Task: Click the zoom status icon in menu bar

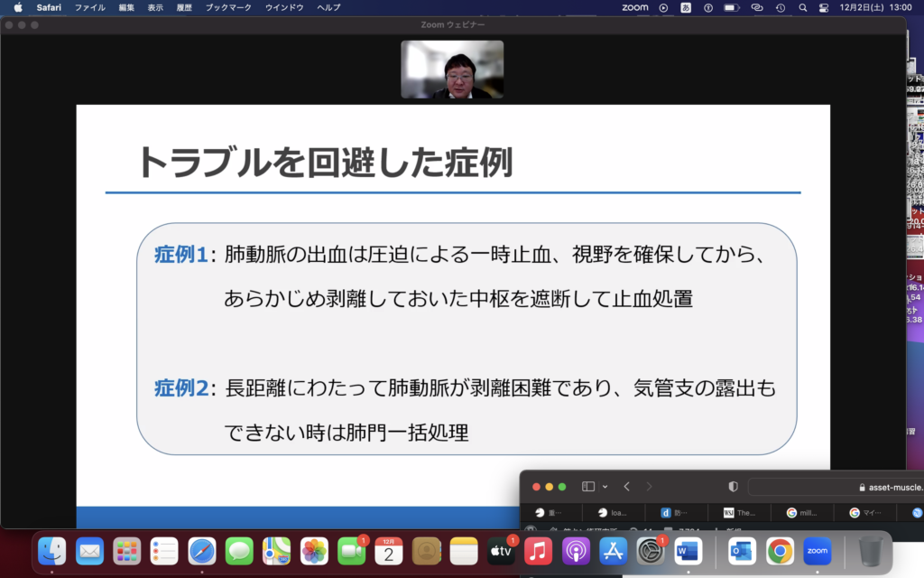Action: 635,7
